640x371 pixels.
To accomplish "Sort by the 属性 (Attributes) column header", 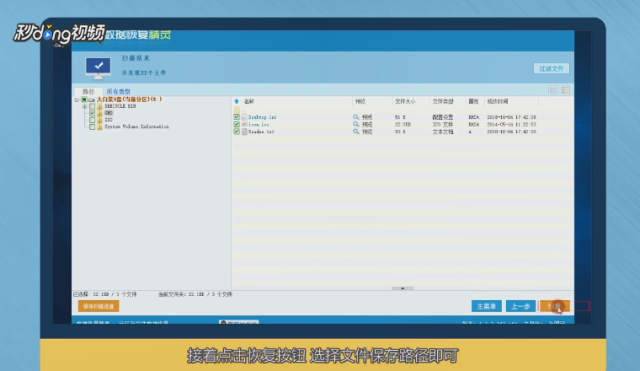I will tap(473, 101).
